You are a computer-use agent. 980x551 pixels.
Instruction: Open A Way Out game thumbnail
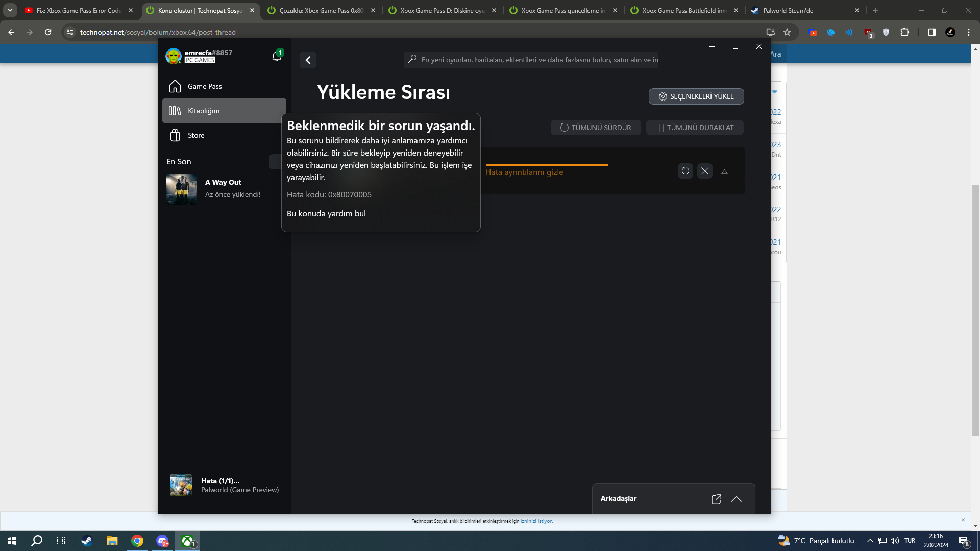coord(182,189)
